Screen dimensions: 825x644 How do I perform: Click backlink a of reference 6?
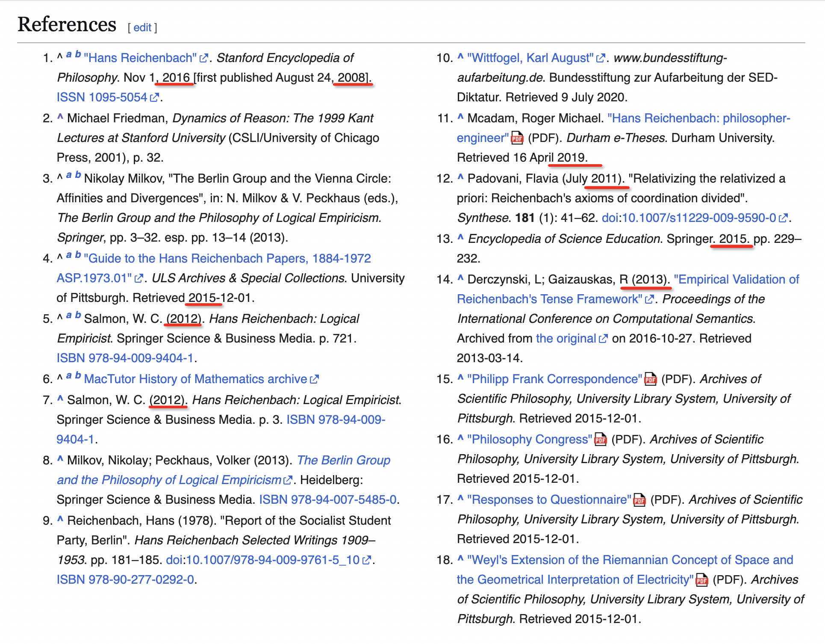[69, 375]
